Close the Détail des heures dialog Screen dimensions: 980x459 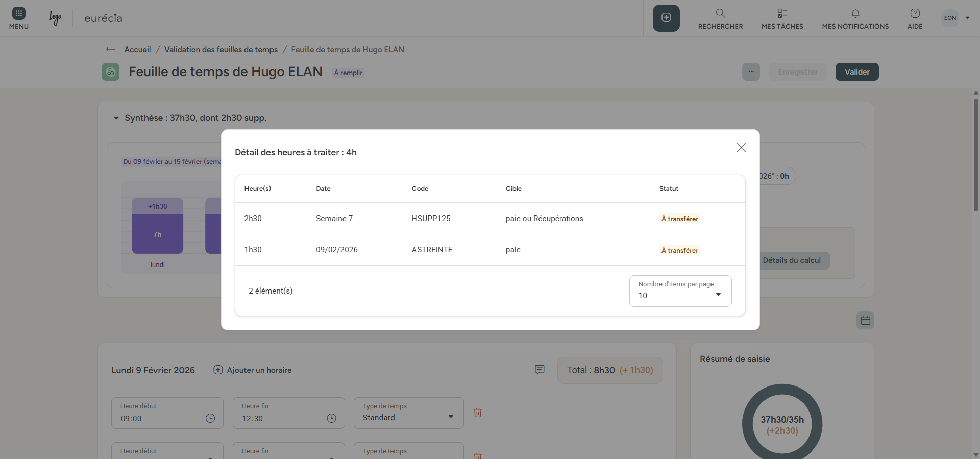pyautogui.click(x=741, y=148)
